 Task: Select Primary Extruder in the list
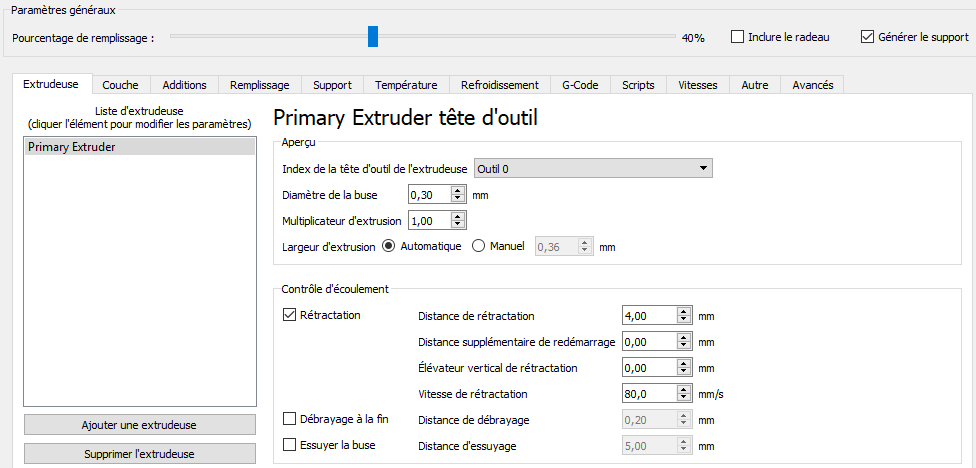pos(139,147)
